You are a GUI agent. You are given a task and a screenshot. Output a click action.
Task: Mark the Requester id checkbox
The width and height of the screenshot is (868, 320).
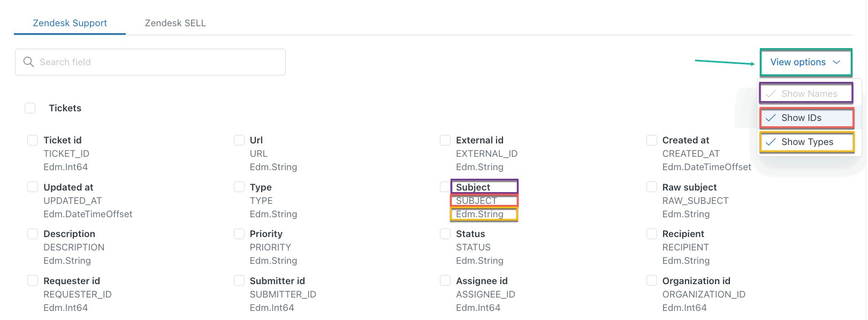pyautogui.click(x=33, y=281)
